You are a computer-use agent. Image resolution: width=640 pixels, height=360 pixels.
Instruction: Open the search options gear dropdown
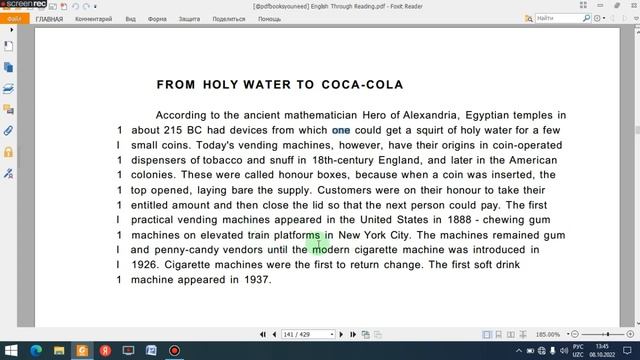(599, 18)
